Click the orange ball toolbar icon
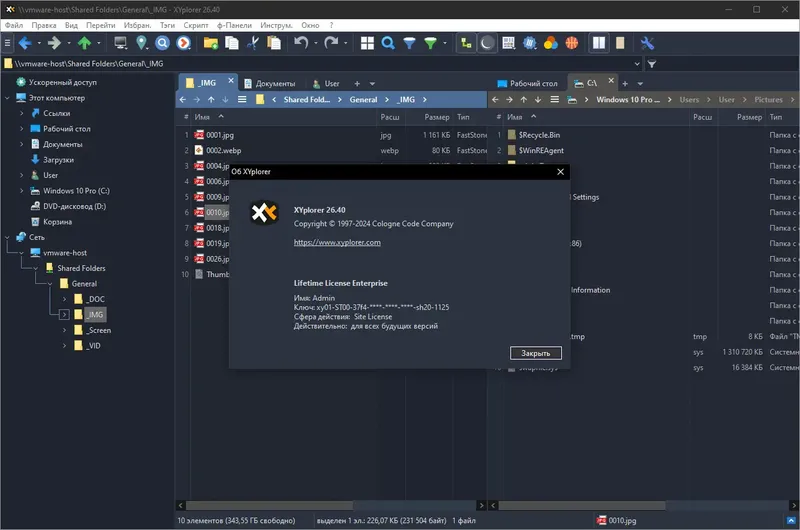Screen dimensions: 800x530 pyautogui.click(x=571, y=43)
